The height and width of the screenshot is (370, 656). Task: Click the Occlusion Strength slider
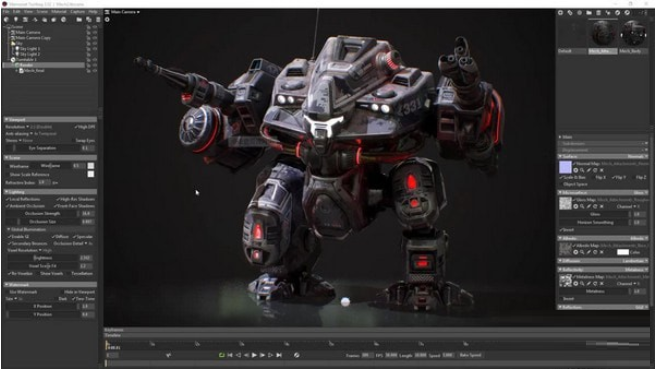coord(42,213)
